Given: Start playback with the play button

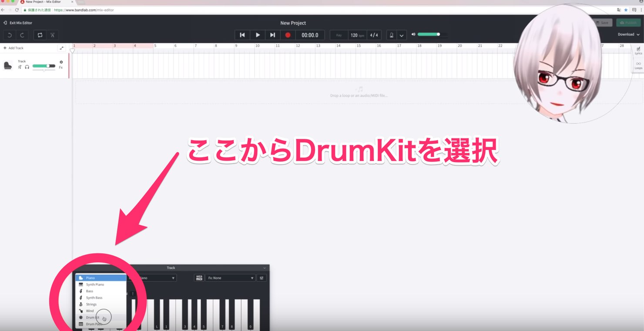Looking at the screenshot, I should click(x=258, y=35).
